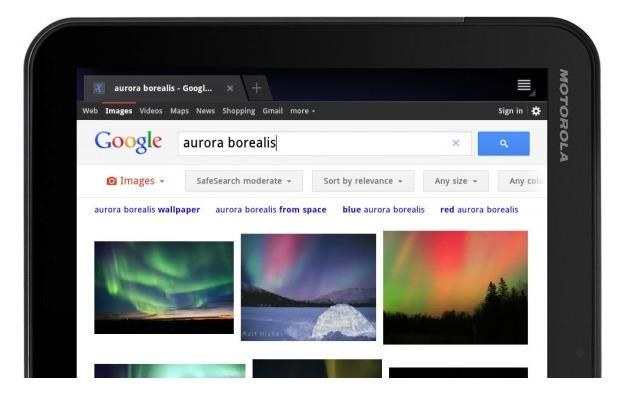
Task: Open the camera Images dropdown
Action: coord(135,181)
